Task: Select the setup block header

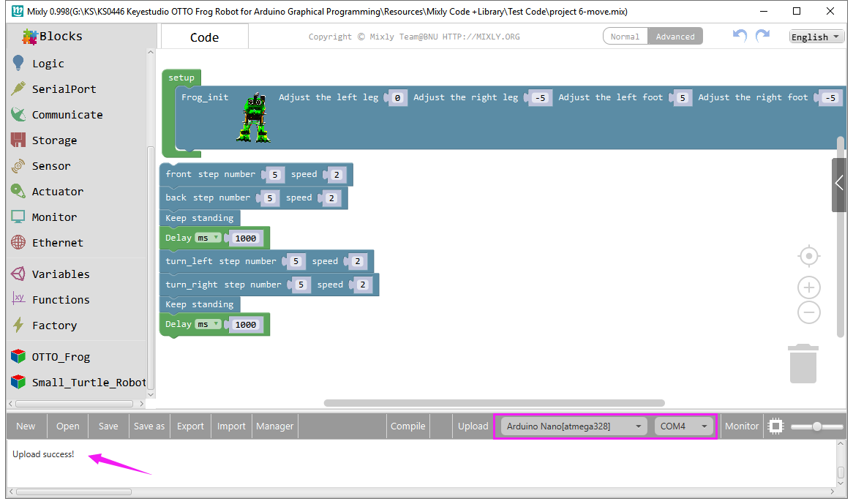Action: click(x=181, y=78)
